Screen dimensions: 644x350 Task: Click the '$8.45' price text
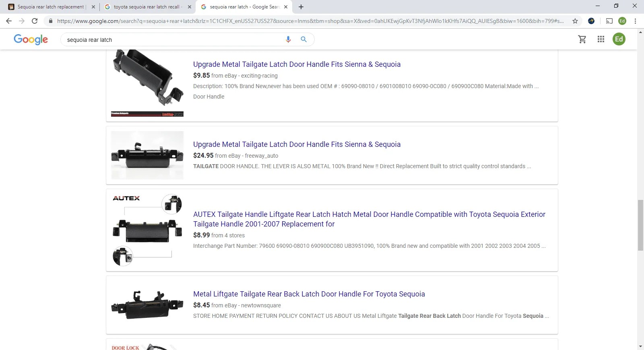click(x=201, y=305)
